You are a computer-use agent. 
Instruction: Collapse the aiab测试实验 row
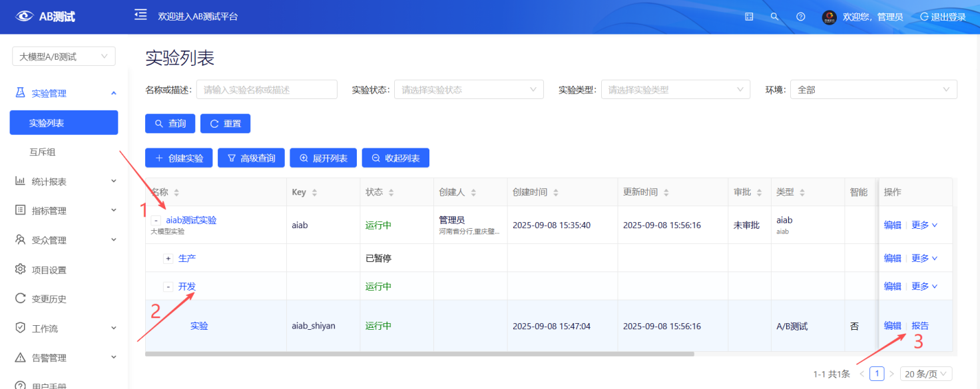pos(156,220)
